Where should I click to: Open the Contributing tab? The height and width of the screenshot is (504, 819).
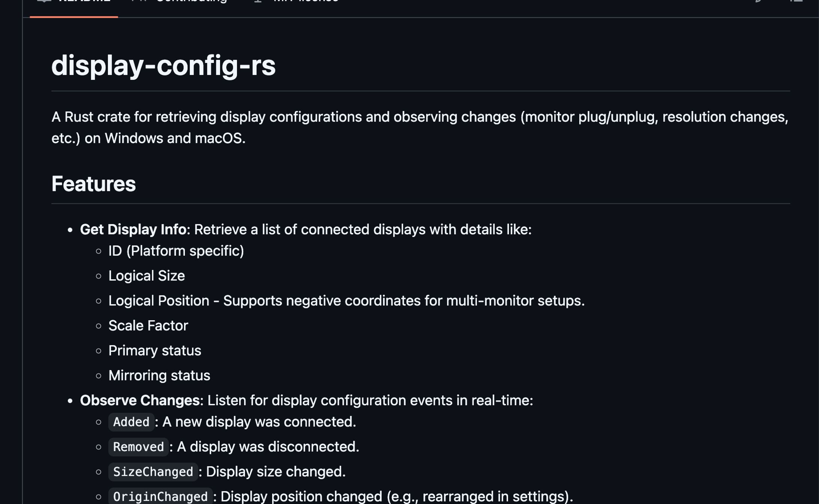191,2
